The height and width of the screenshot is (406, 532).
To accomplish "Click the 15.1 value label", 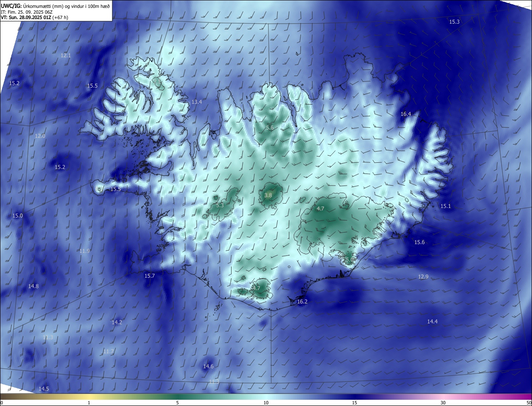I will pyautogui.click(x=446, y=206).
